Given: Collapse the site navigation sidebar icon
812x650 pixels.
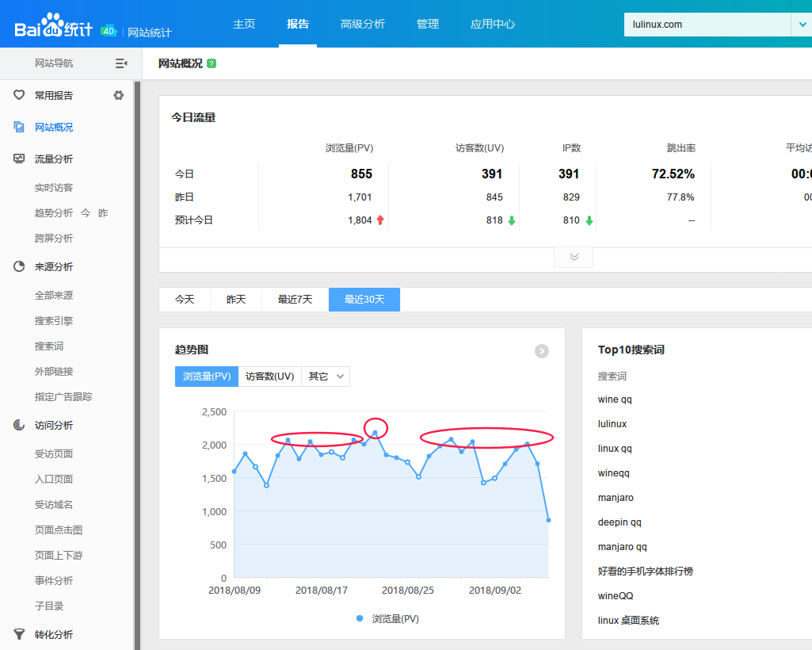Looking at the screenshot, I should (121, 63).
